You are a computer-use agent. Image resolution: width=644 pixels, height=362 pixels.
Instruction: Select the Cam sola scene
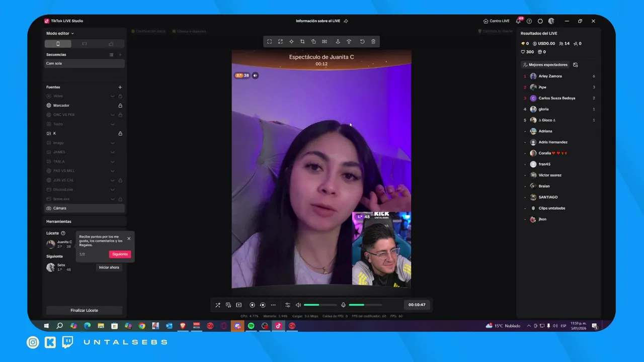pyautogui.click(x=85, y=63)
